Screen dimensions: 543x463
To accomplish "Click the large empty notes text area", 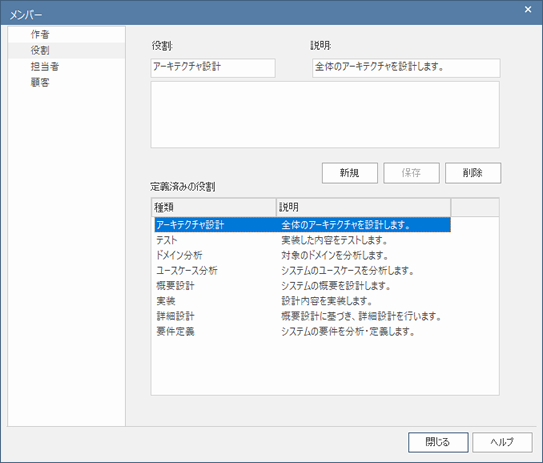I will [x=325, y=115].
